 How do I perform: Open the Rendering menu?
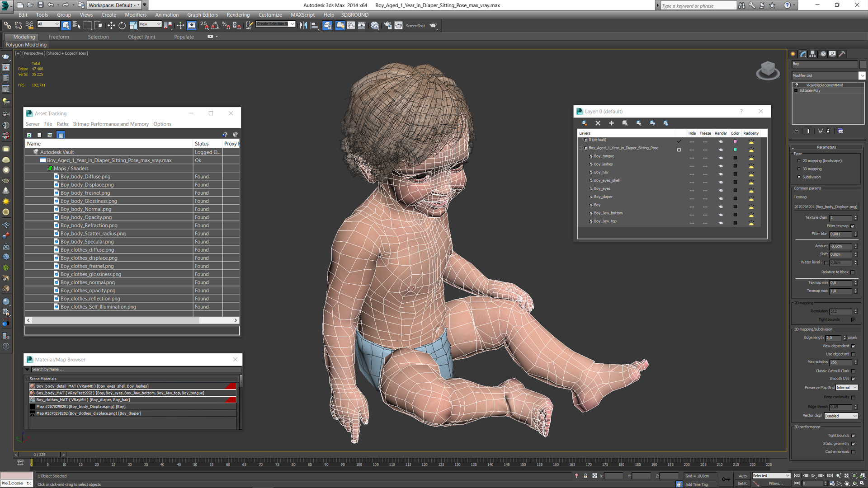pyautogui.click(x=238, y=15)
